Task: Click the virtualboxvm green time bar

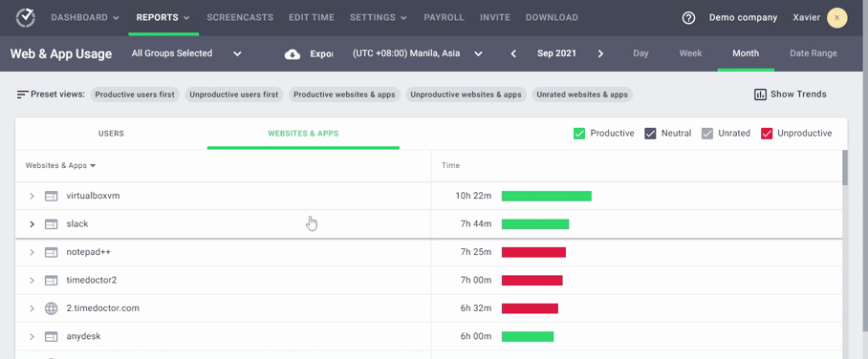Action: 547,196
